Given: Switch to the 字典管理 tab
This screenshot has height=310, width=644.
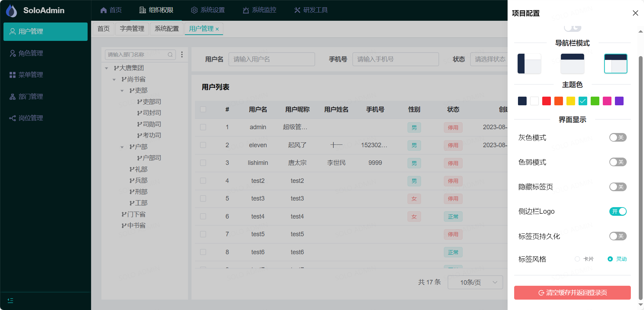Looking at the screenshot, I should click(x=132, y=29).
